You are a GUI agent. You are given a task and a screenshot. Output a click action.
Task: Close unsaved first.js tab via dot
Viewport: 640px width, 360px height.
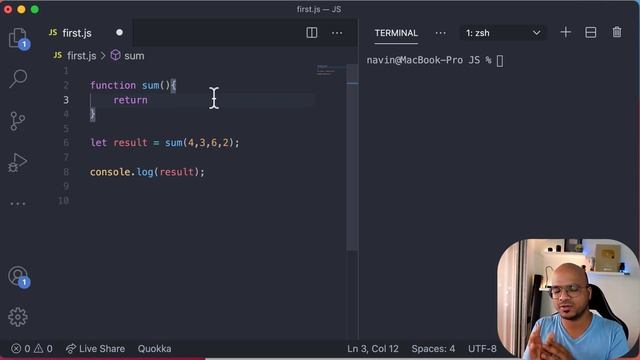click(119, 32)
